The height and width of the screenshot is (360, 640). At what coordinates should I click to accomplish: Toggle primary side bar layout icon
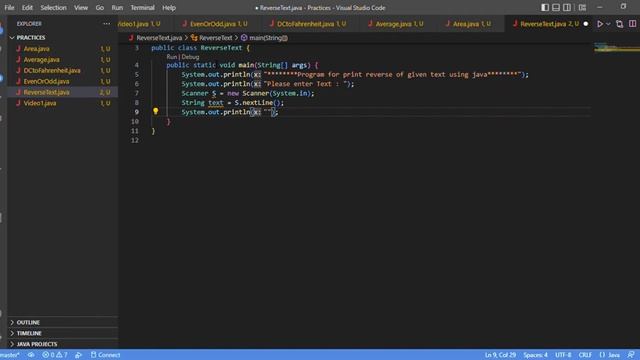[x=545, y=8]
